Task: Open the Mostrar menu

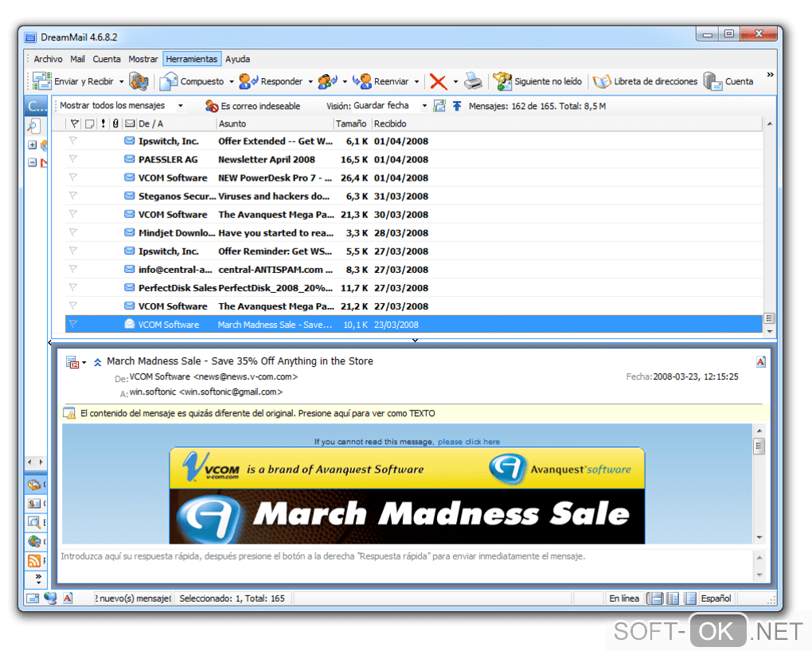Action: [143, 59]
